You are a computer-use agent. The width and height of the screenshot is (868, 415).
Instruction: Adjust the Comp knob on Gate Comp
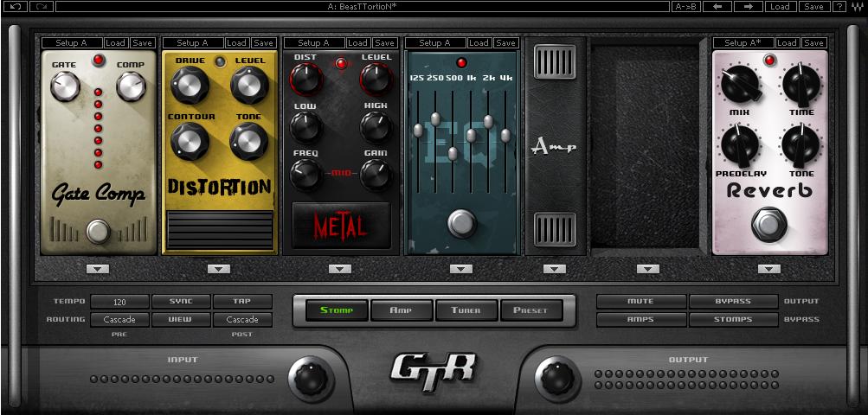pyautogui.click(x=132, y=86)
